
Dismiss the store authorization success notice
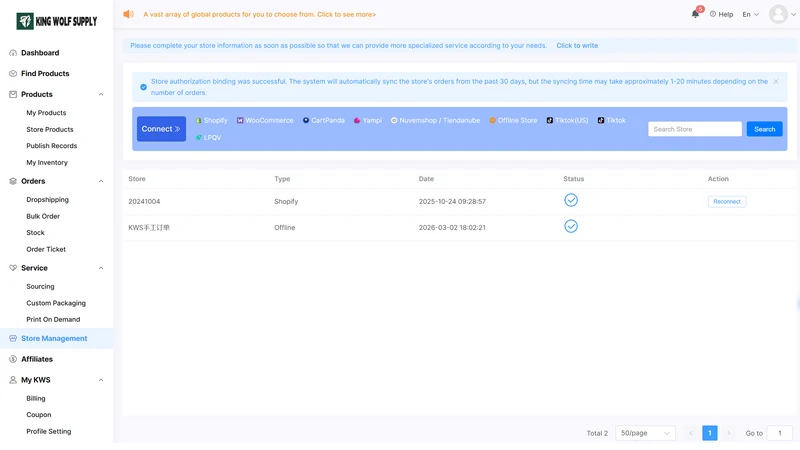pos(776,82)
